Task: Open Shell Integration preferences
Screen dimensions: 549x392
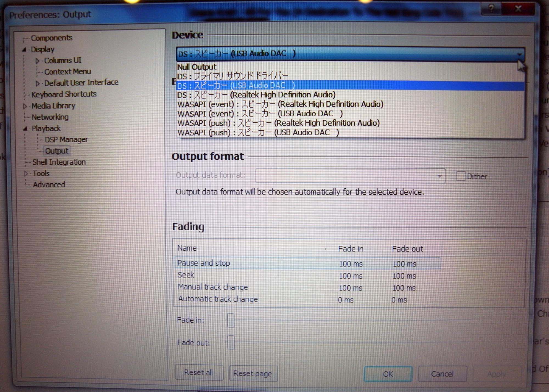Action: (x=59, y=162)
